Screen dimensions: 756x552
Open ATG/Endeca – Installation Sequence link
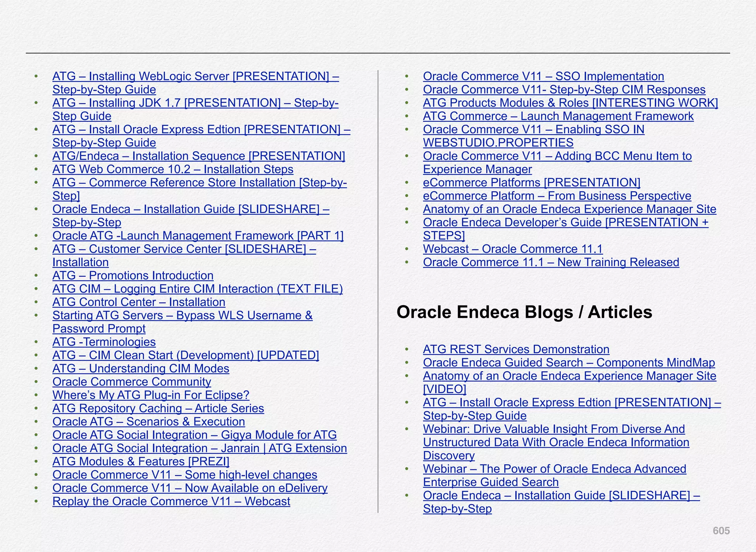[x=199, y=156]
